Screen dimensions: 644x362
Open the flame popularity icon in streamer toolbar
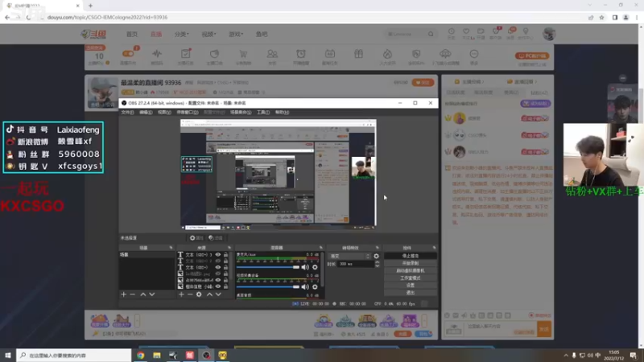tap(387, 54)
